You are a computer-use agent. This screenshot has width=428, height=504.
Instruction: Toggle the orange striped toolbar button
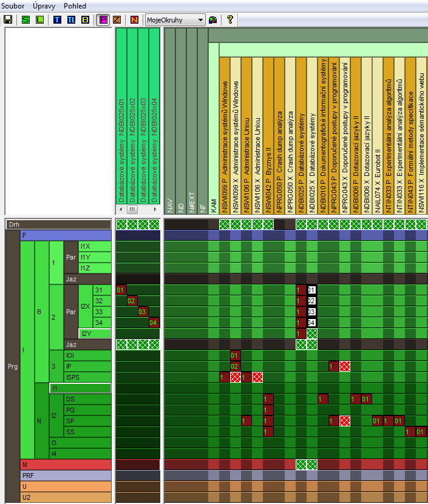tap(117, 19)
